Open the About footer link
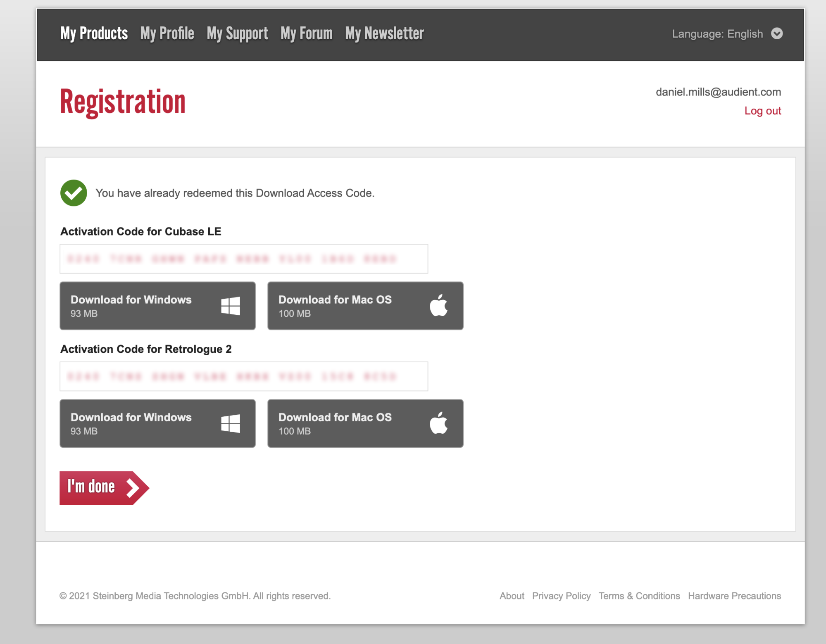The image size is (826, 644). pos(512,596)
